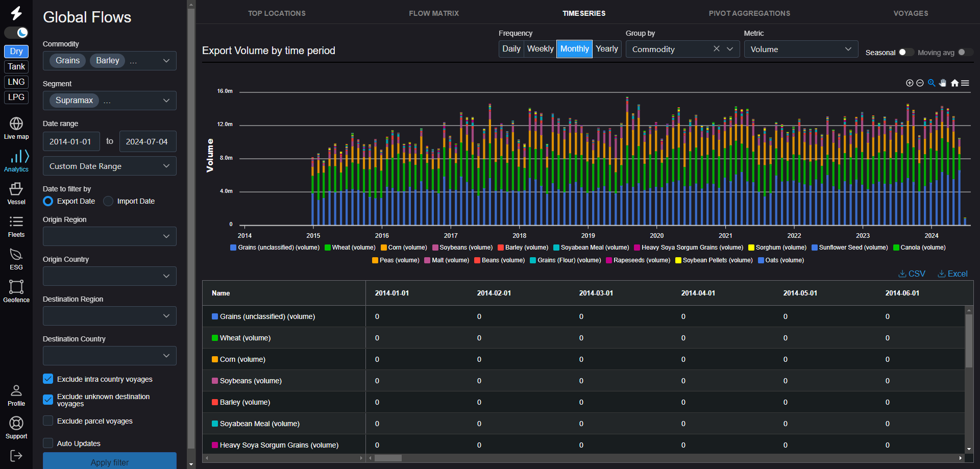The height and width of the screenshot is (469, 980).
Task: Set frequency to Yearly
Action: pos(607,49)
